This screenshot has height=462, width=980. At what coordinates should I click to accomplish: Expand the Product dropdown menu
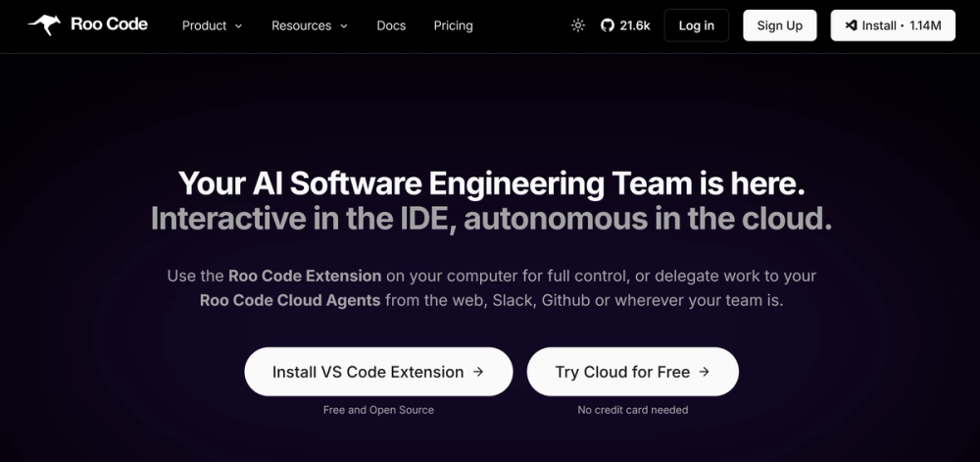coord(212,26)
